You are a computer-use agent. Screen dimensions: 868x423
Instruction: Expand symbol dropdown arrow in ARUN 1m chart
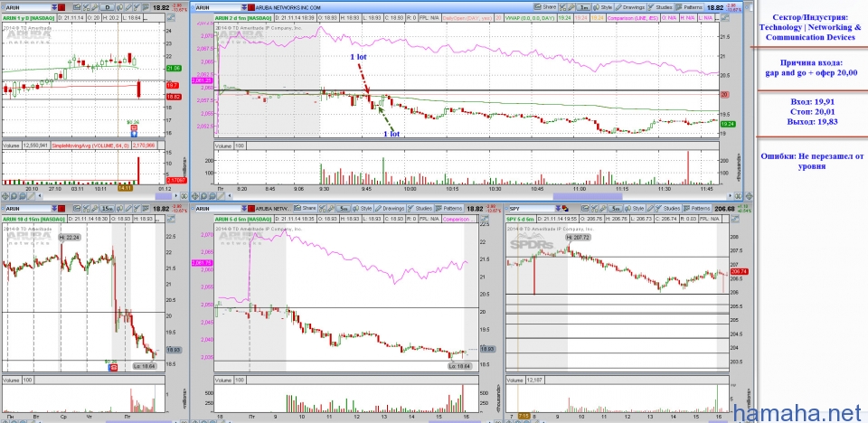point(244,7)
